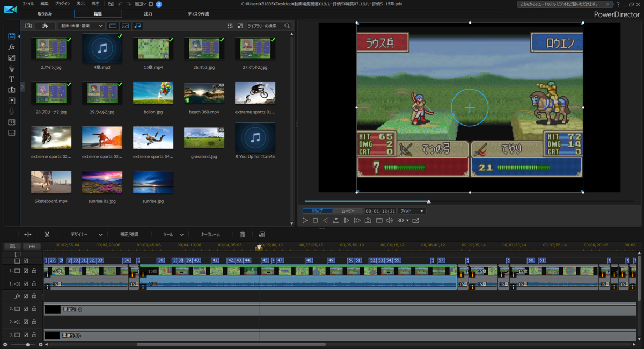Open the デザイナー dropdown above timeline
Viewport: 644px width, 349px height.
click(x=87, y=235)
